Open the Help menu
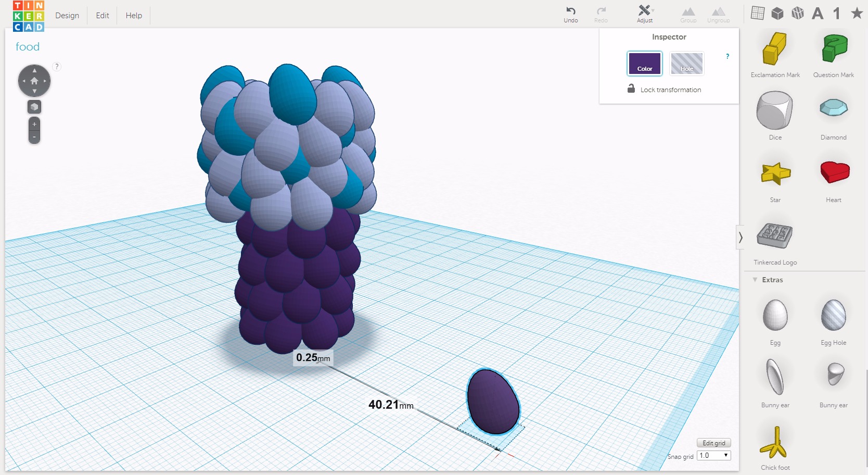The height and width of the screenshot is (475, 868). tap(134, 16)
